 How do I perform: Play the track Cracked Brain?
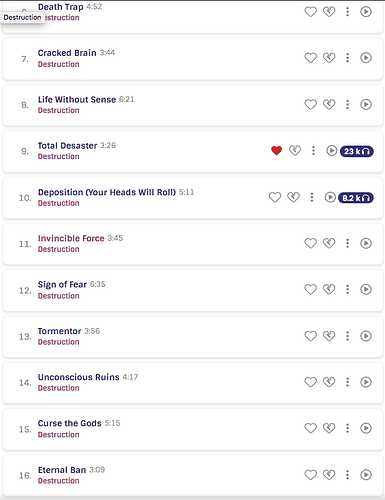pyautogui.click(x=366, y=58)
